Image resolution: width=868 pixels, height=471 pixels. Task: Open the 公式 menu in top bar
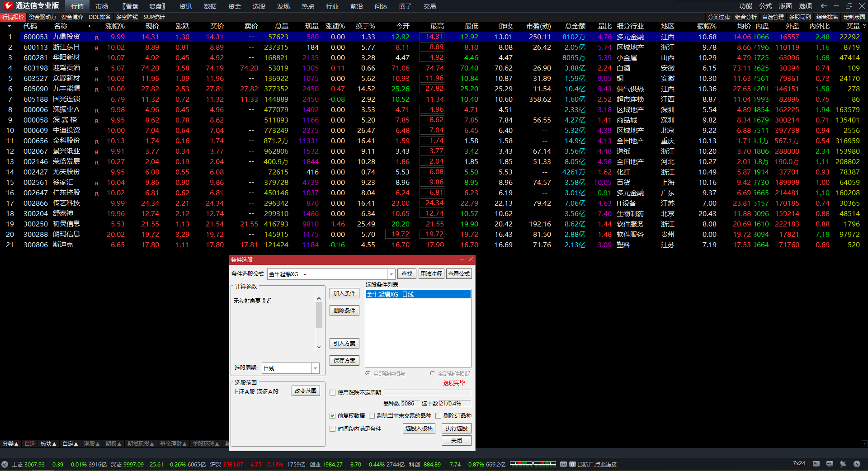(x=765, y=6)
